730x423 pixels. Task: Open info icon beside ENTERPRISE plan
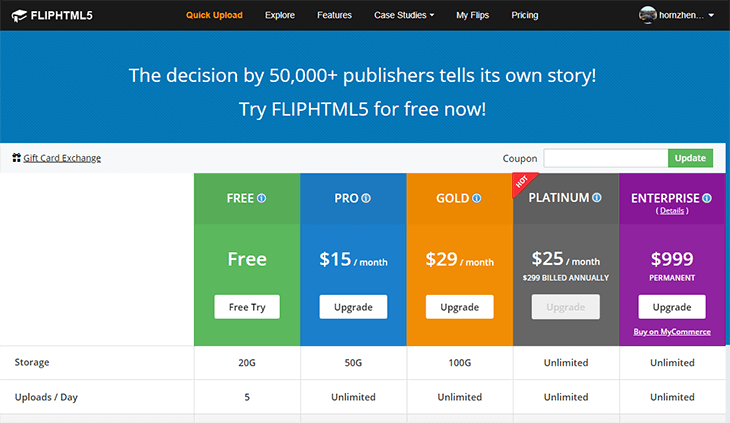point(707,198)
